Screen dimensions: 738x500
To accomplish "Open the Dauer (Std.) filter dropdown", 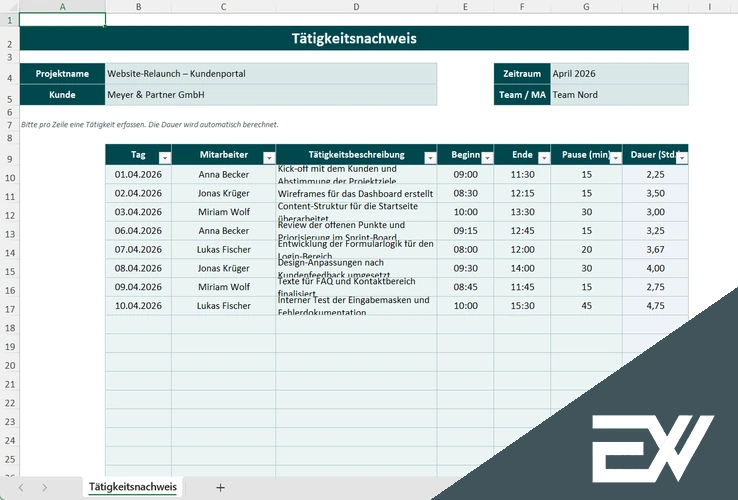I will click(x=682, y=158).
